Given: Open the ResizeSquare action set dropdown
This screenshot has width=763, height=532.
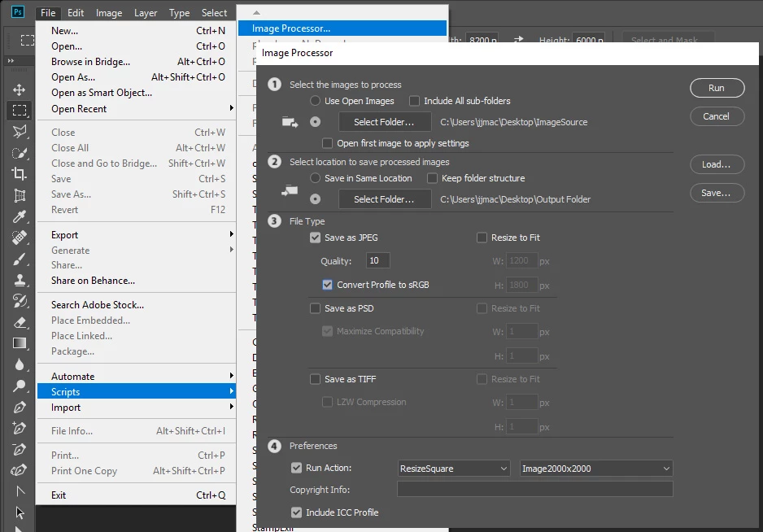Looking at the screenshot, I should [454, 469].
